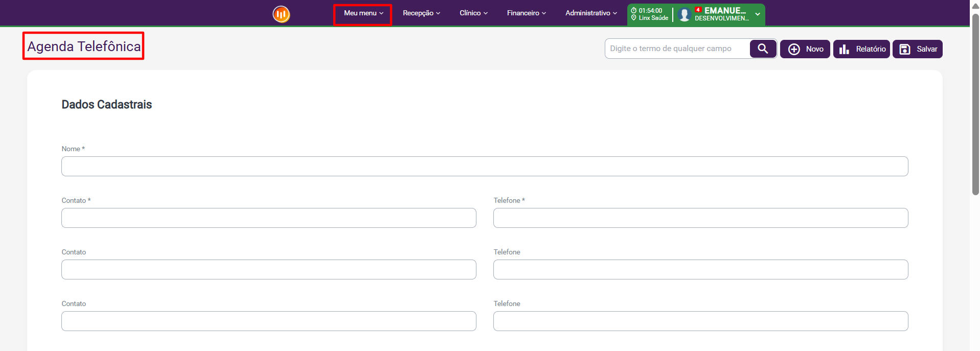The width and height of the screenshot is (980, 351).
Task: Click the Linx Saúde location pin icon
Action: point(634,18)
